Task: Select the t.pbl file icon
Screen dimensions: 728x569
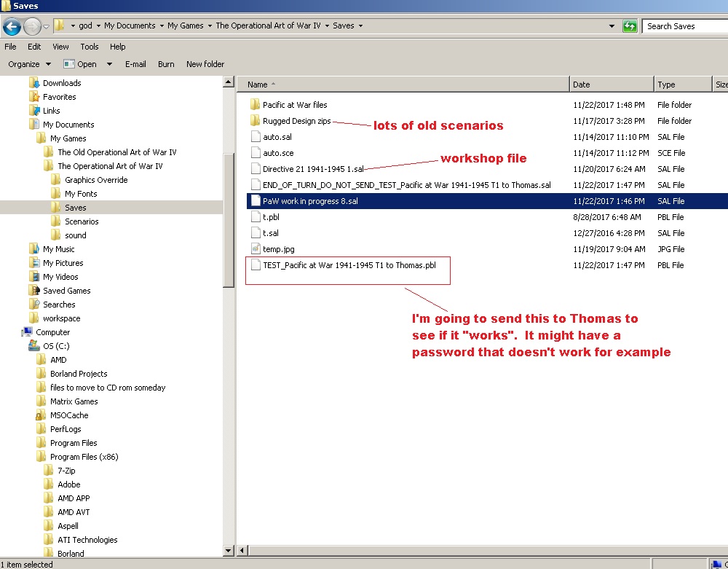Action: [256, 217]
